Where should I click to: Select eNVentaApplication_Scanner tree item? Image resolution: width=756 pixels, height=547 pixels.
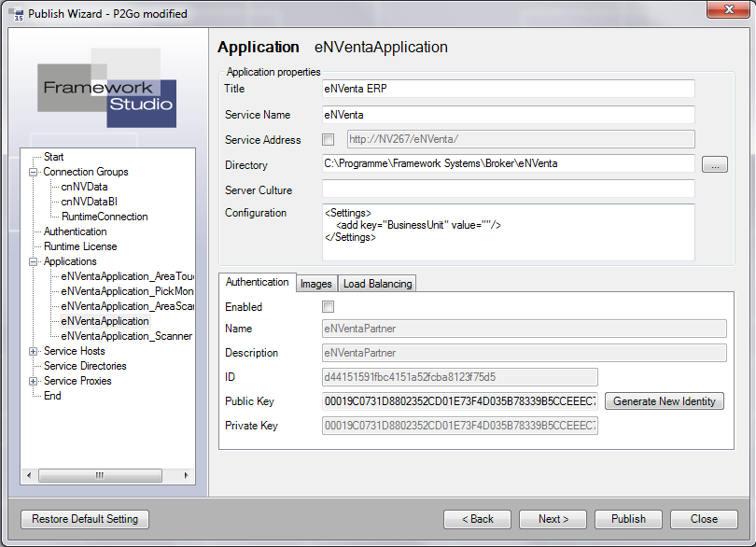(126, 336)
